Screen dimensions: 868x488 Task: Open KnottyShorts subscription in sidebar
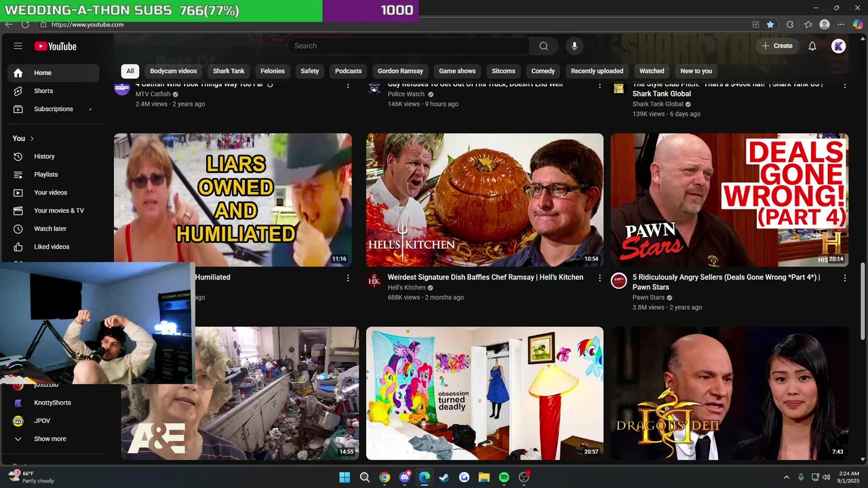tap(54, 403)
